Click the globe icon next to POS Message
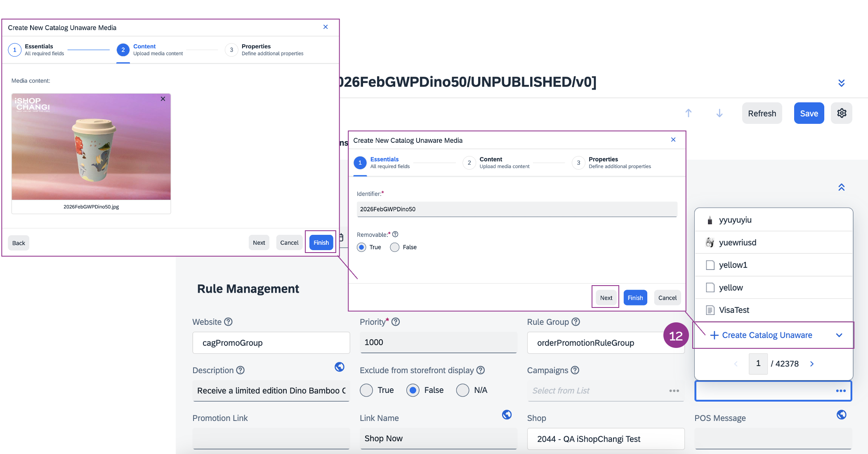Screen dimensions: 868x454 (x=841, y=415)
